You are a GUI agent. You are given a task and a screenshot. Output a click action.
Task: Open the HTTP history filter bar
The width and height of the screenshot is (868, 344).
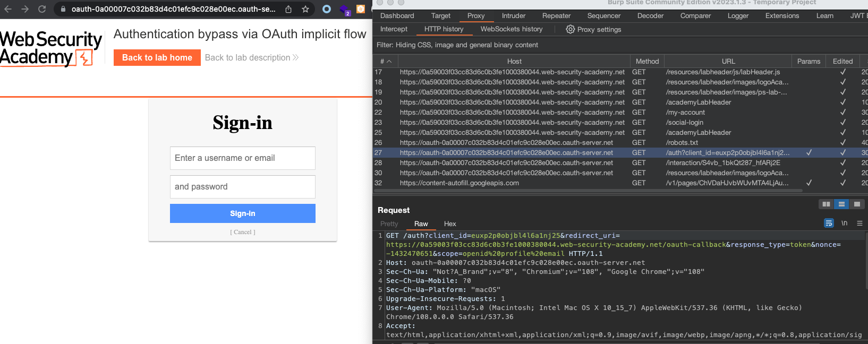point(457,45)
